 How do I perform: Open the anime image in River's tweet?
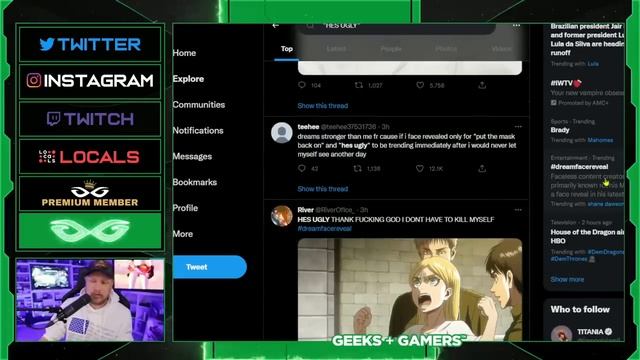410,289
